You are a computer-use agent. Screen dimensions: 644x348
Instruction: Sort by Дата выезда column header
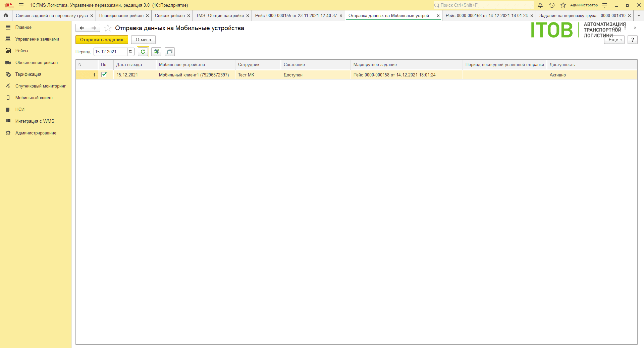135,65
